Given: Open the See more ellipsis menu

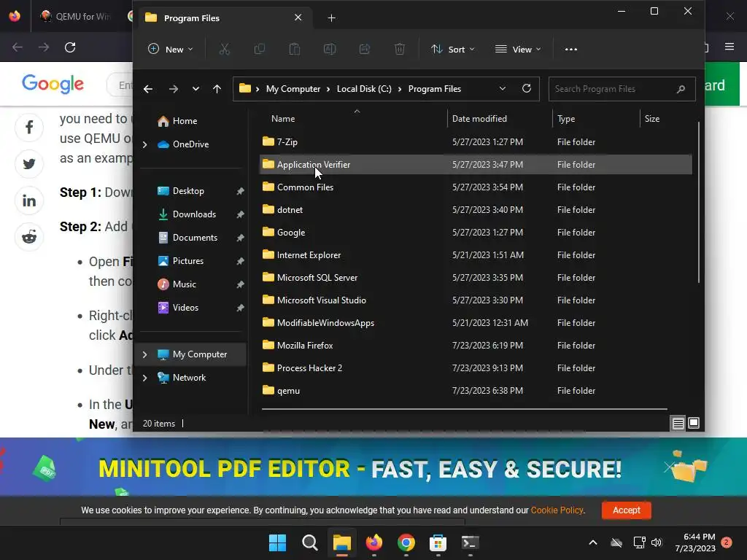Looking at the screenshot, I should [x=570, y=49].
